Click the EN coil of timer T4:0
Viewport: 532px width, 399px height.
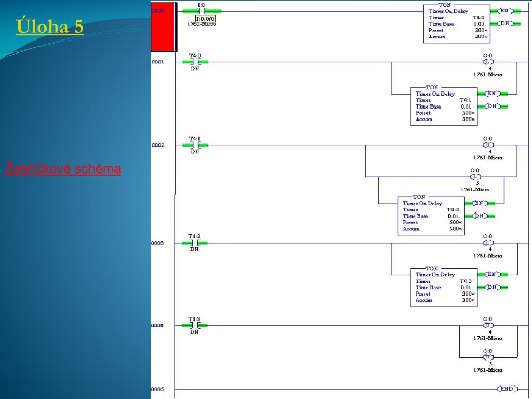[x=505, y=11]
